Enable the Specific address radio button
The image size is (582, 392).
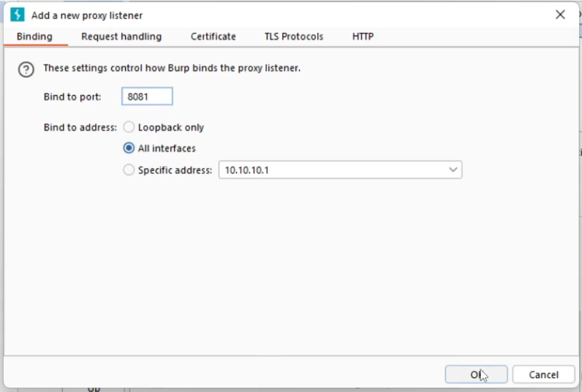[129, 170]
